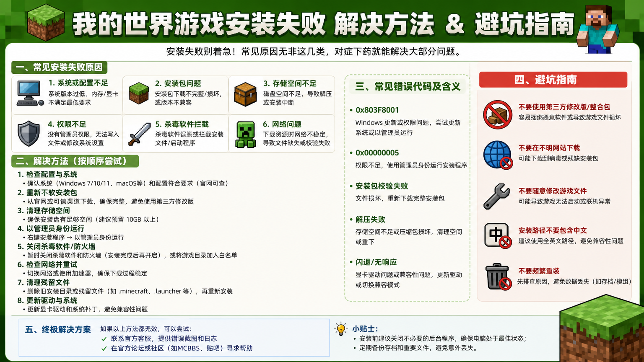This screenshot has width=644, height=362.
Task: Click the 联系官方客服，提供错误截图和日志 line
Action: [x=164, y=339]
